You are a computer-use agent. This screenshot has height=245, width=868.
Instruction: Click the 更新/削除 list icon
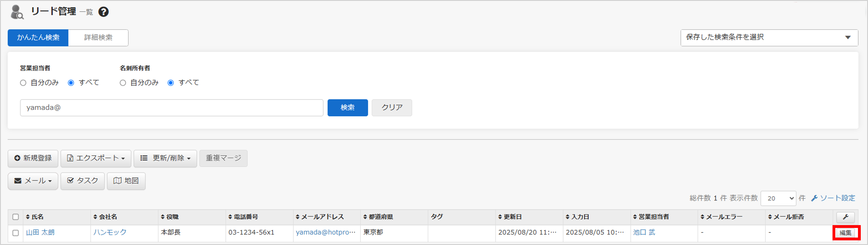click(x=144, y=158)
